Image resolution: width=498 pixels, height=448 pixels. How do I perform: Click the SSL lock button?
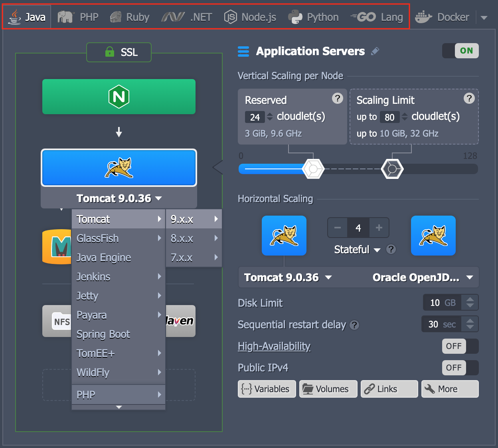click(119, 52)
